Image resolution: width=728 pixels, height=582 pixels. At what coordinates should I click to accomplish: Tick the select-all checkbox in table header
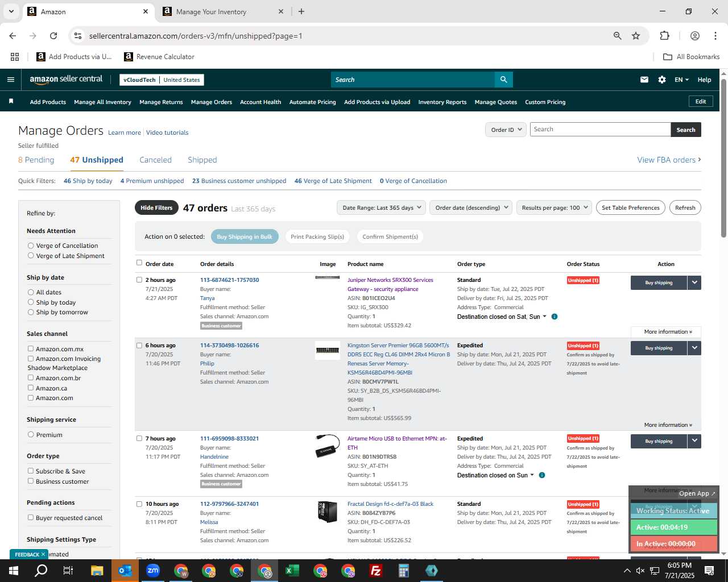point(139,263)
